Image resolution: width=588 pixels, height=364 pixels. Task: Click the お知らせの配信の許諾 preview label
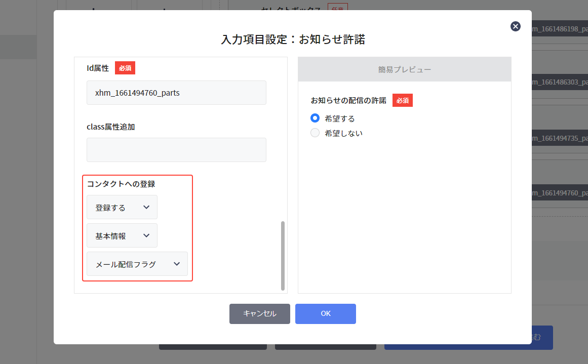tap(348, 100)
